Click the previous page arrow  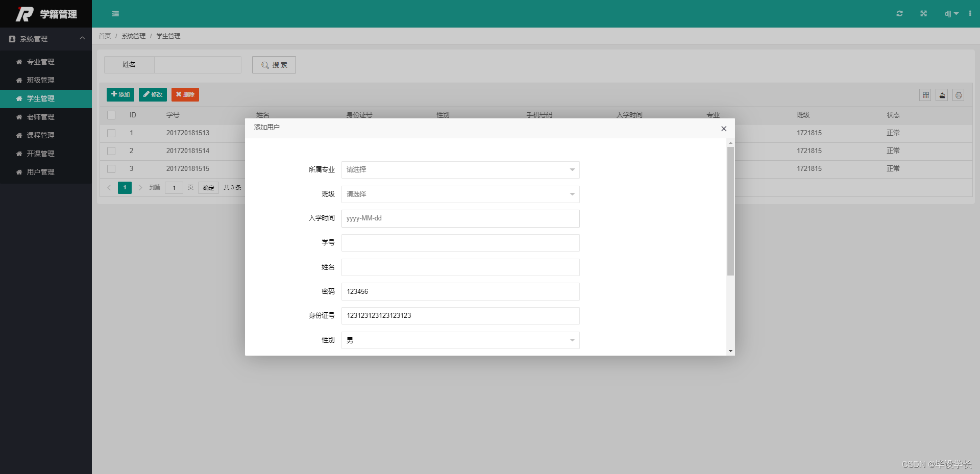point(109,188)
